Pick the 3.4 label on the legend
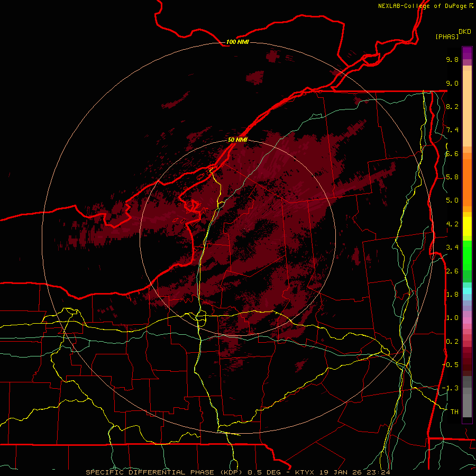Image resolution: width=476 pixels, height=476 pixels. pyautogui.click(x=452, y=248)
